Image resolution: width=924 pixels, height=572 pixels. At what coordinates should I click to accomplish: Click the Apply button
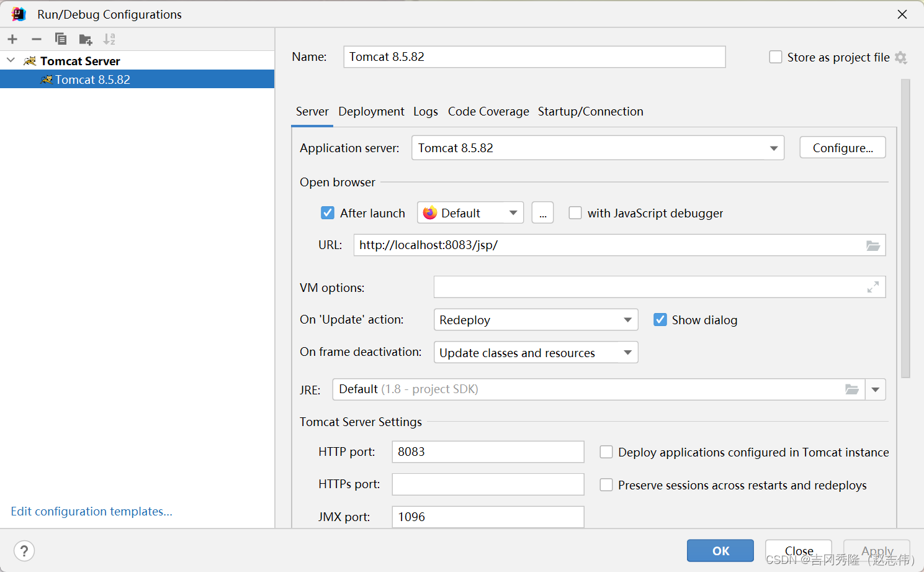[x=877, y=551]
